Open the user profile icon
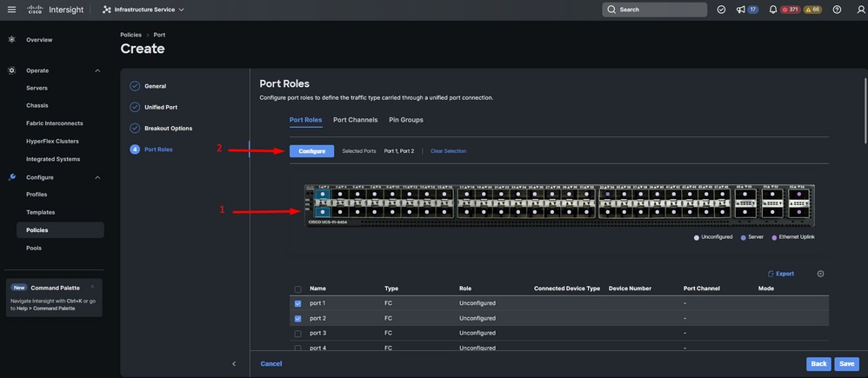 point(860,10)
